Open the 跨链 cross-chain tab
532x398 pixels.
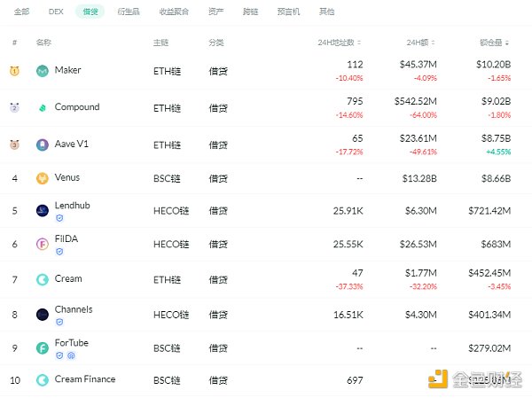tap(251, 12)
